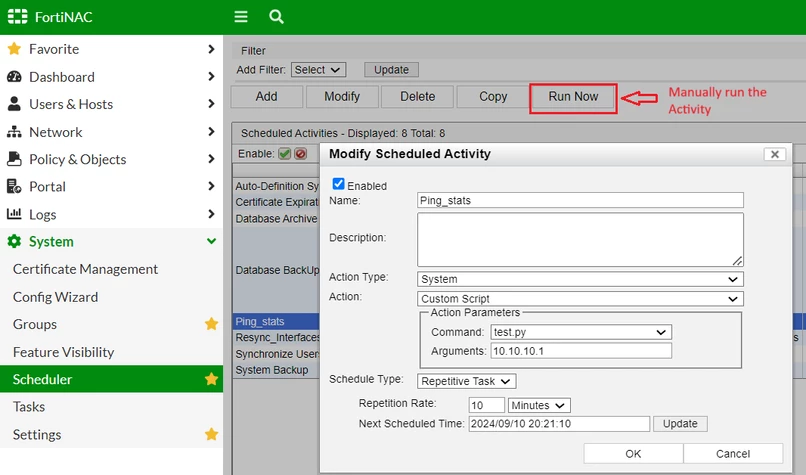The width and height of the screenshot is (806, 475).
Task: Toggle the hamburger menu icon
Action: [x=241, y=16]
